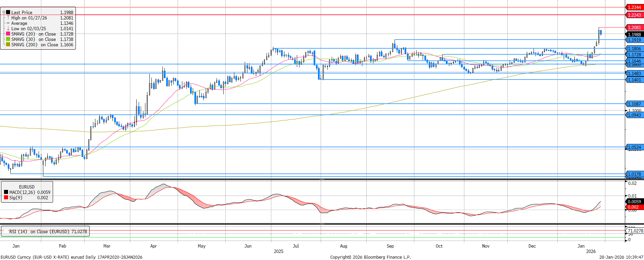Select the black 1.1988 last price tag

pyautogui.click(x=634, y=35)
